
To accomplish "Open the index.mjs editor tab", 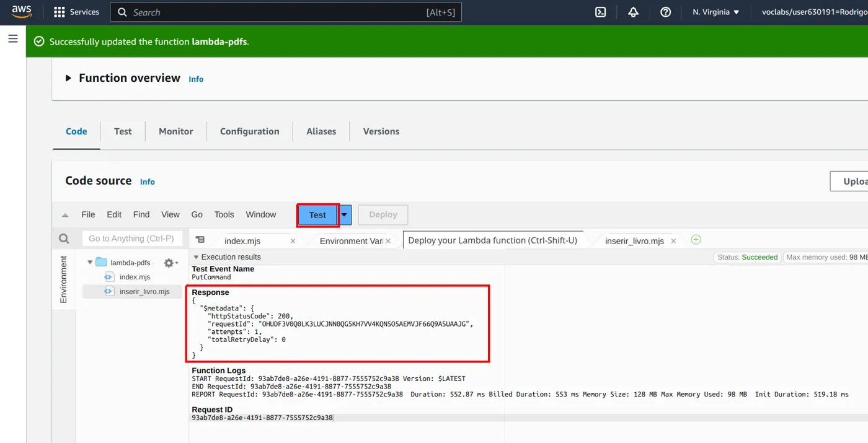I will (242, 241).
